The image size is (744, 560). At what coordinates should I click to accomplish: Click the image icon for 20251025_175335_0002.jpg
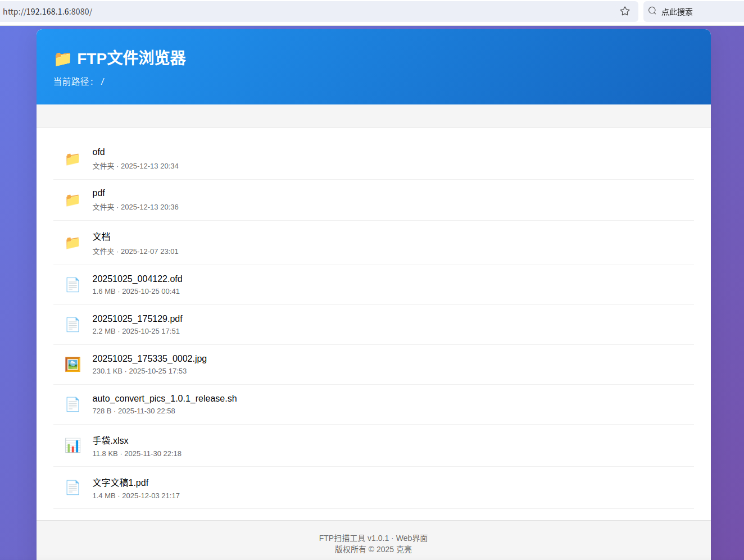72,365
